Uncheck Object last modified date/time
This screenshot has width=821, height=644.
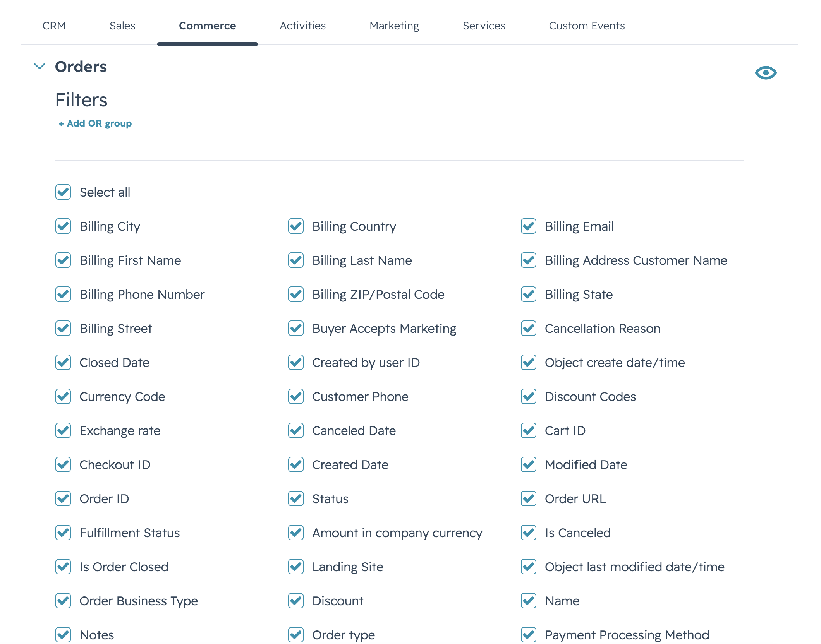pyautogui.click(x=529, y=567)
